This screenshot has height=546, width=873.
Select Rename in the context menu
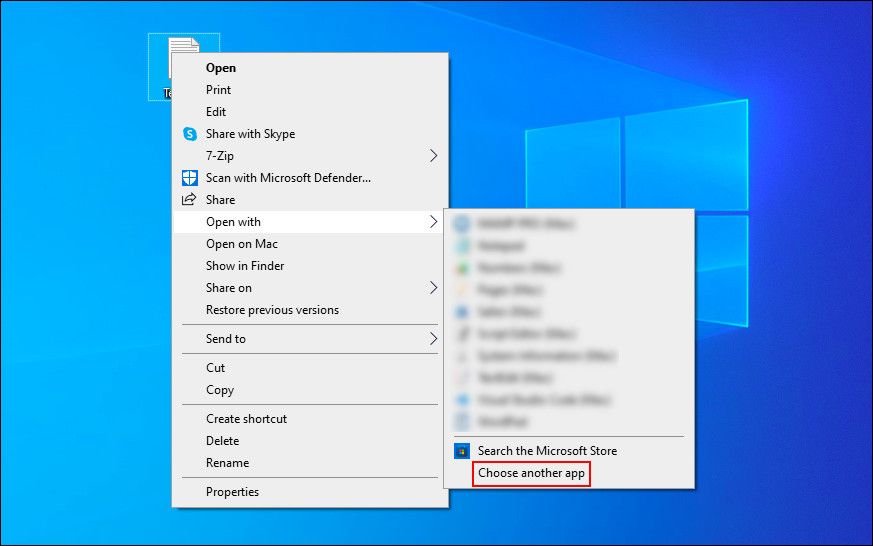[310, 463]
